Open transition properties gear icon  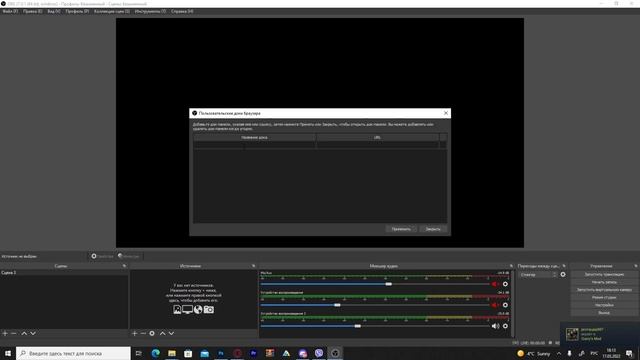[563, 275]
